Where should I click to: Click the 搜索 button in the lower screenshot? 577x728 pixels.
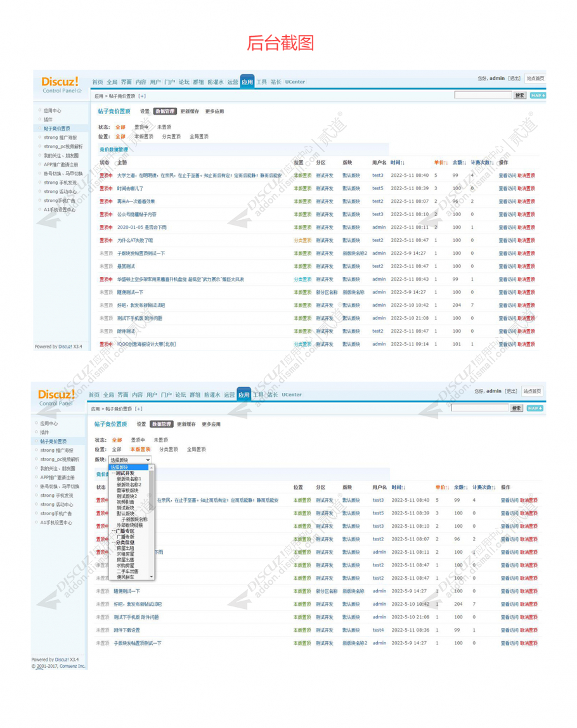pos(516,408)
